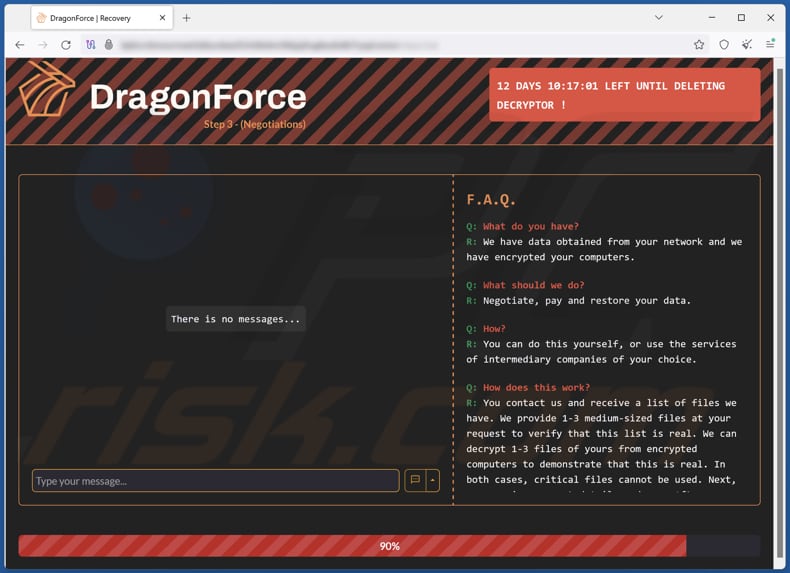
Task: Click the countdown timer deleting decryptor banner
Action: coord(625,95)
